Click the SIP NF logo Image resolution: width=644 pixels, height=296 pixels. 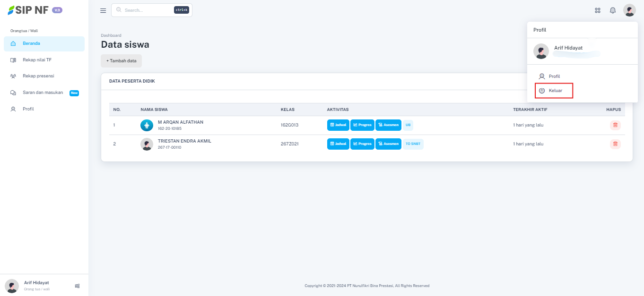28,10
